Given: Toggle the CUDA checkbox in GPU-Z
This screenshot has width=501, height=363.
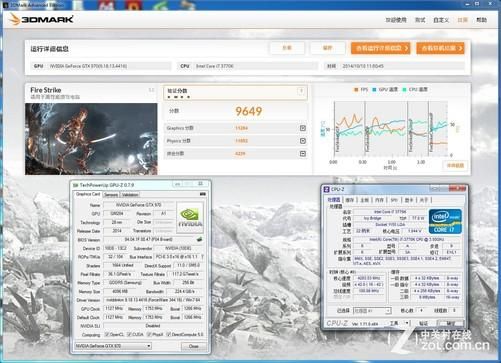Looking at the screenshot, I should pyautogui.click(x=129, y=334).
